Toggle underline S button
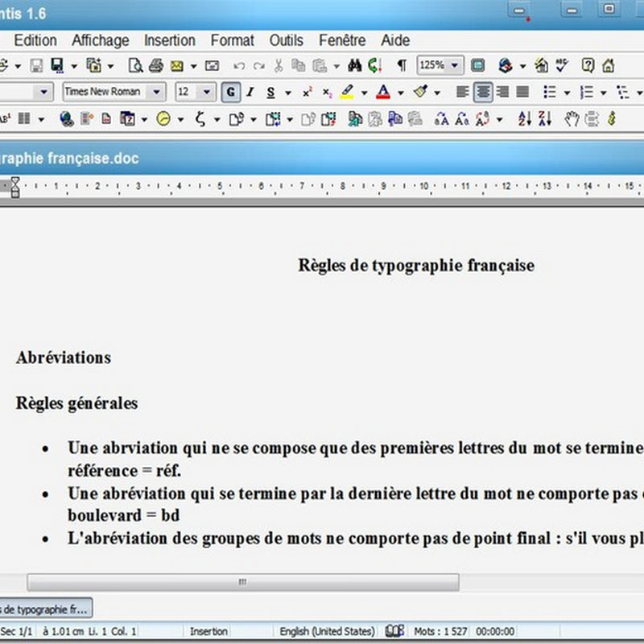The width and height of the screenshot is (644, 644). point(270,92)
